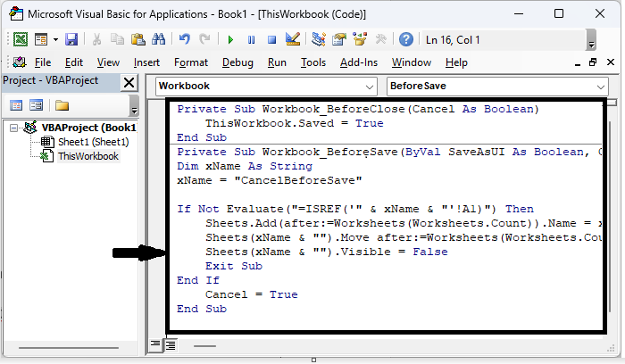
Task: Stop execution with the Reset square icon
Action: [271, 40]
